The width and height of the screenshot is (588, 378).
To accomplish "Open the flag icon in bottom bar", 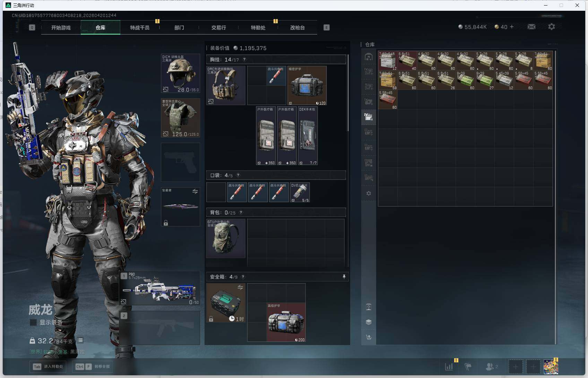I will pos(468,366).
